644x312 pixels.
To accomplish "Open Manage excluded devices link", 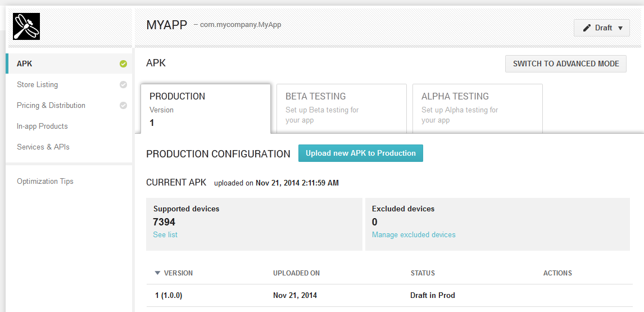I will click(414, 235).
